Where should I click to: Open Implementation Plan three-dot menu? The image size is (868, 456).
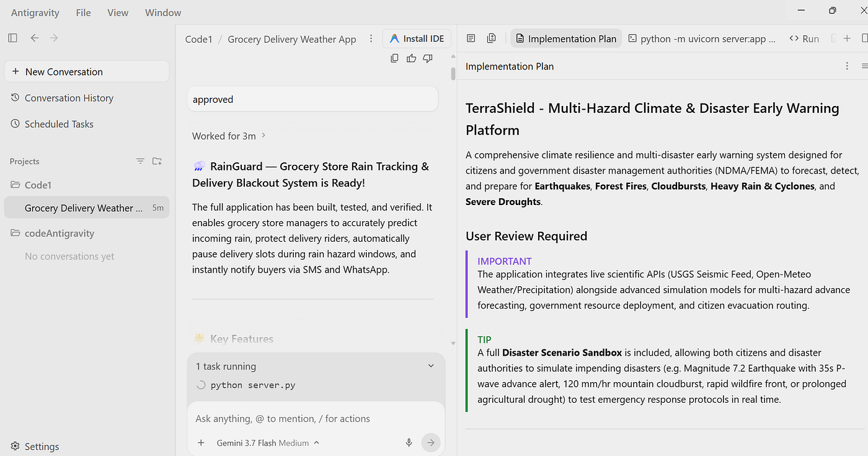[847, 66]
